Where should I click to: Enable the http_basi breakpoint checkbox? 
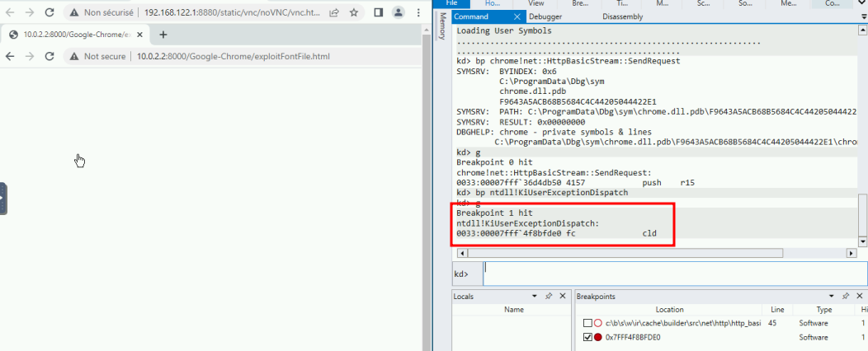tap(587, 323)
